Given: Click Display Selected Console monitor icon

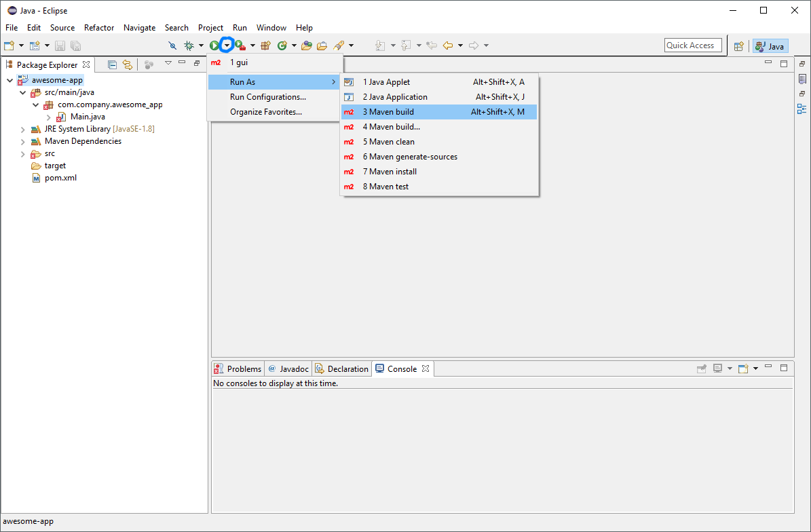Looking at the screenshot, I should 717,368.
